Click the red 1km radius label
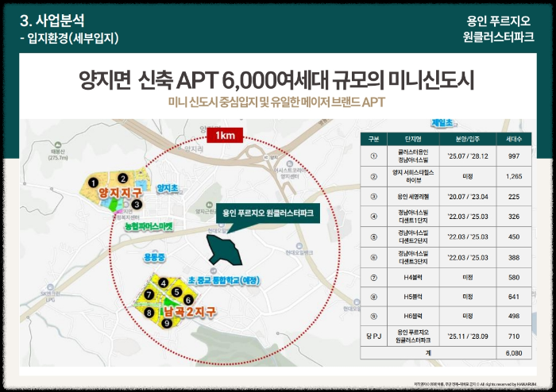 [225, 135]
